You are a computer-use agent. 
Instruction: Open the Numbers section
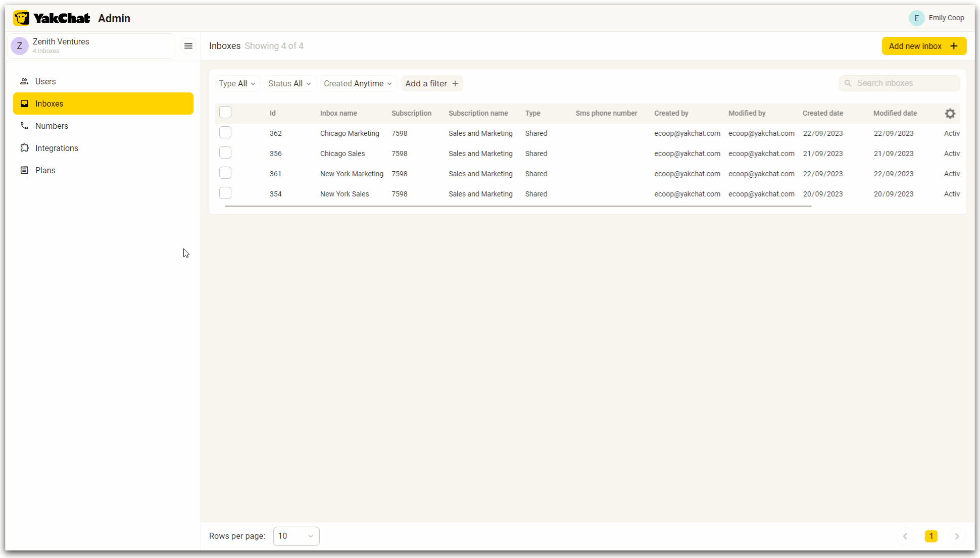52,126
